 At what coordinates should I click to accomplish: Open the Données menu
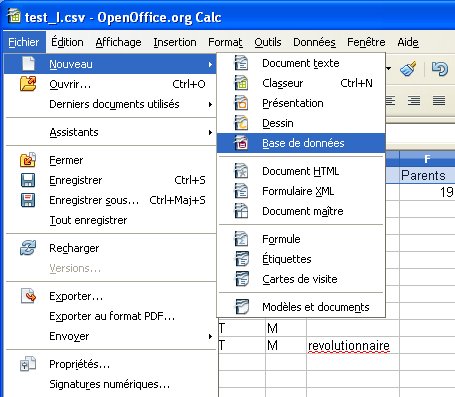314,42
